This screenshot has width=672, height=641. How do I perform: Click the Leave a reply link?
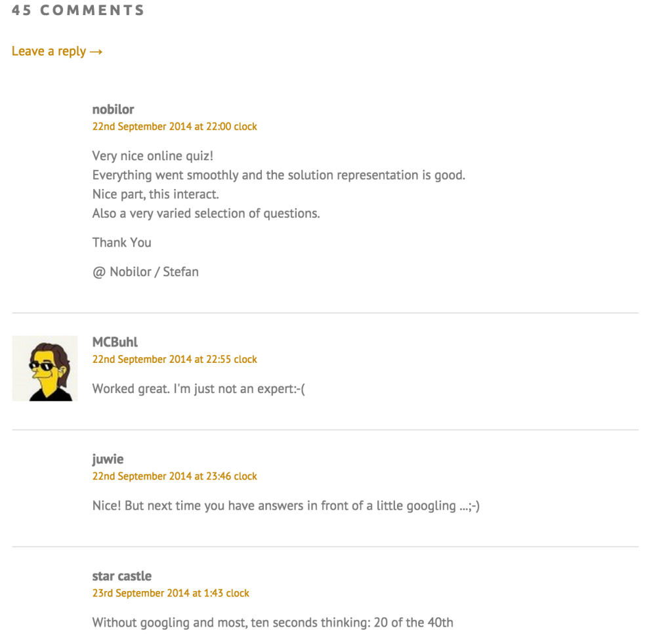tap(57, 51)
